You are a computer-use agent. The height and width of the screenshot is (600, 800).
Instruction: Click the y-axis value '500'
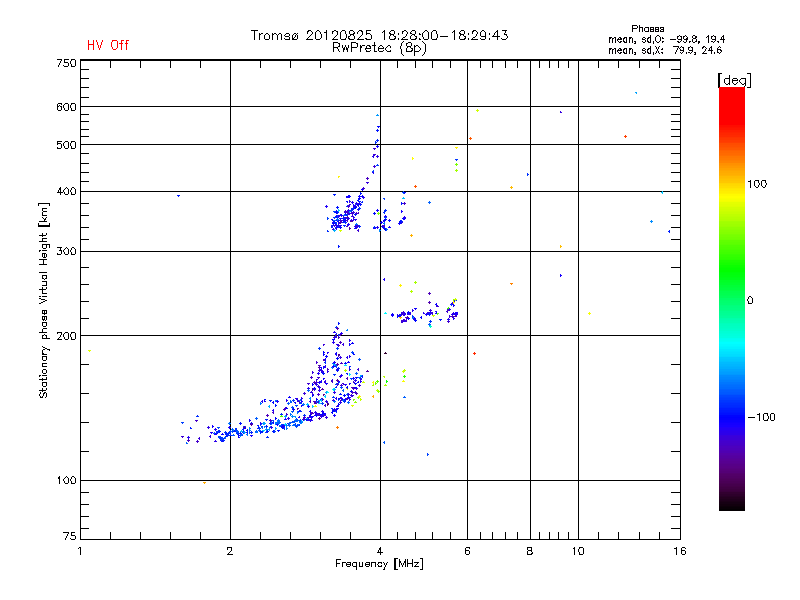click(66, 145)
